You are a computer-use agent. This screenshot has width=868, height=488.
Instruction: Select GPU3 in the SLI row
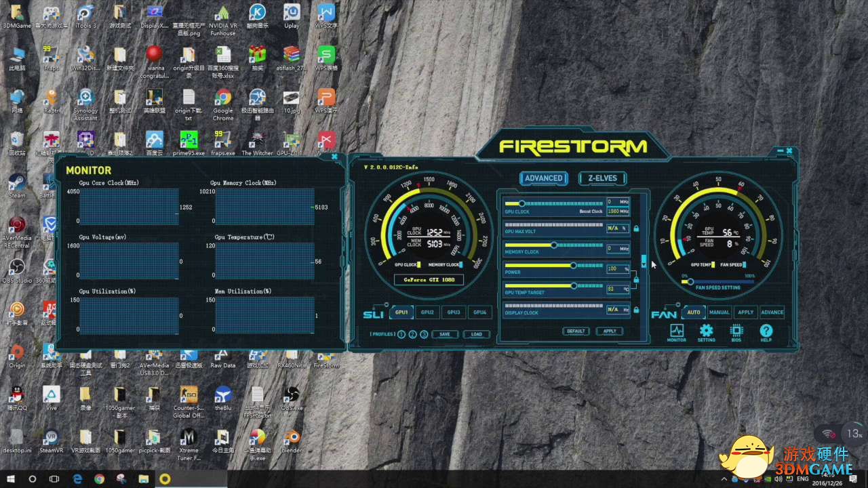click(454, 312)
